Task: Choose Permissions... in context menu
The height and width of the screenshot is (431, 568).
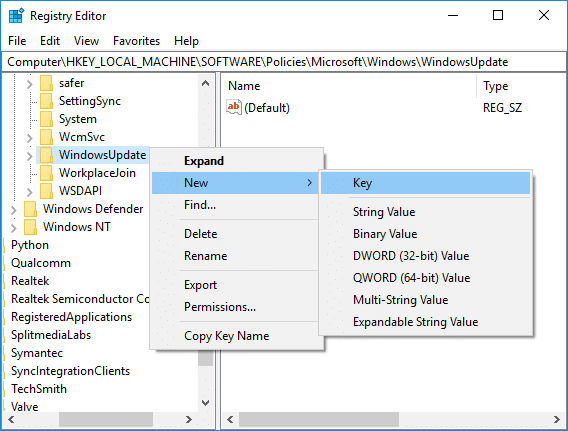Action: click(x=220, y=307)
